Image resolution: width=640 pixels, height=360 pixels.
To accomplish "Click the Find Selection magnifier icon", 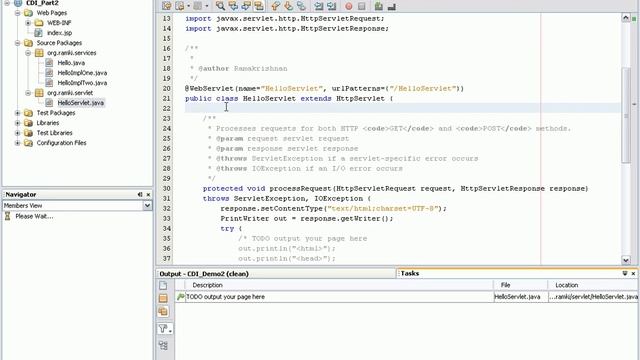I will (220, 6).
